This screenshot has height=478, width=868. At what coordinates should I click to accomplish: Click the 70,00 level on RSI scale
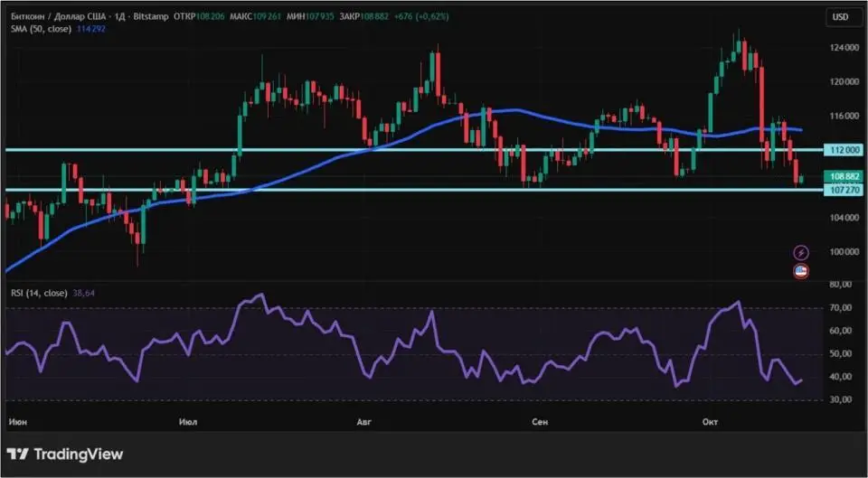841,308
